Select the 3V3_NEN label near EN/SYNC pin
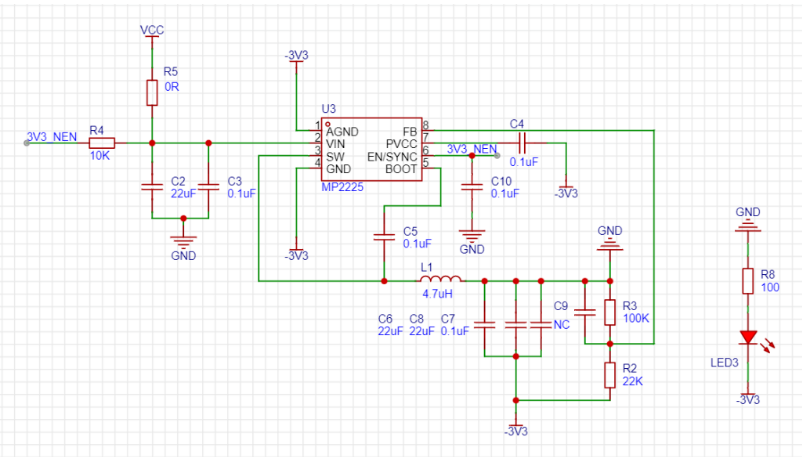The height and width of the screenshot is (457, 802). [x=471, y=149]
